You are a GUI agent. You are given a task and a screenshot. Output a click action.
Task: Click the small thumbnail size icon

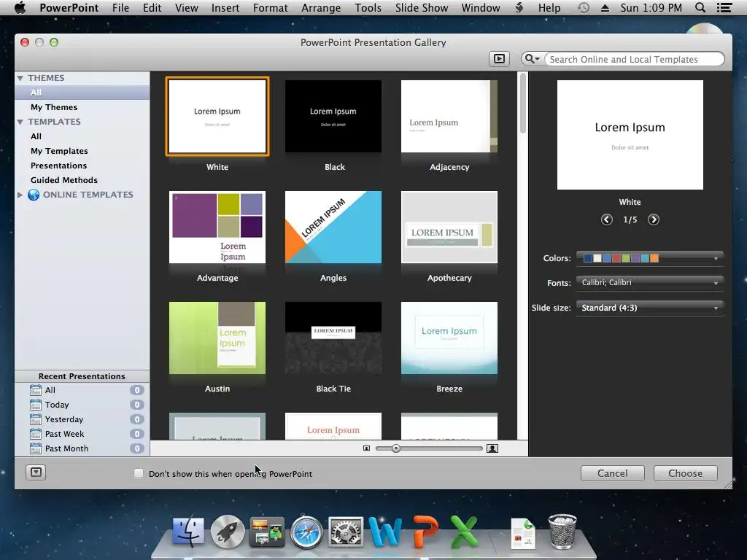pos(366,448)
